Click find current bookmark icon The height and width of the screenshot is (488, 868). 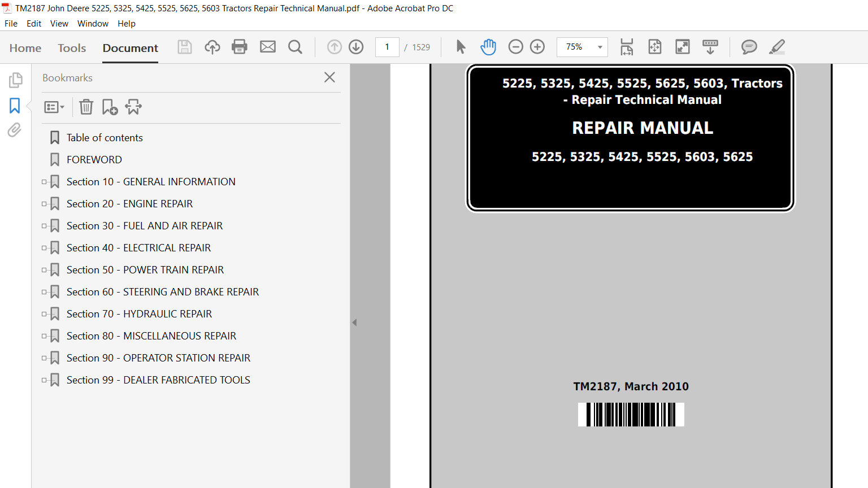[133, 107]
